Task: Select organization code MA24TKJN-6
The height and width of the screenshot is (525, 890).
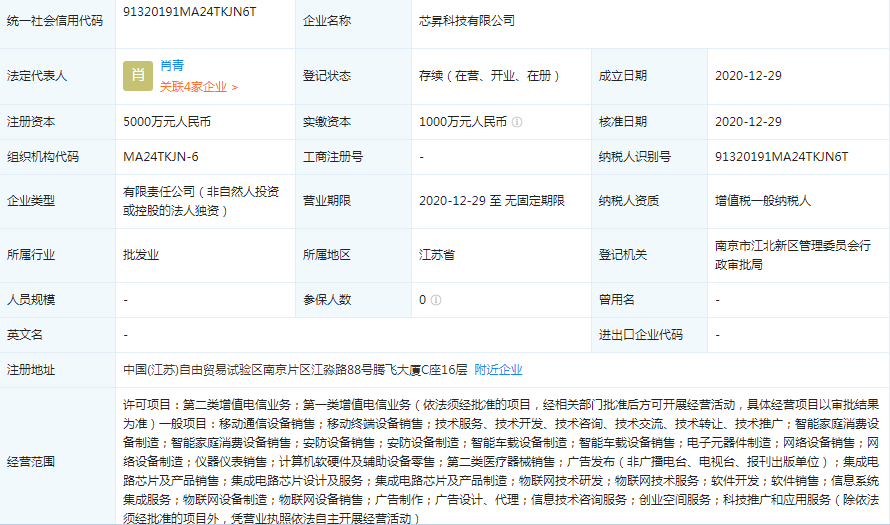Action: (161, 157)
